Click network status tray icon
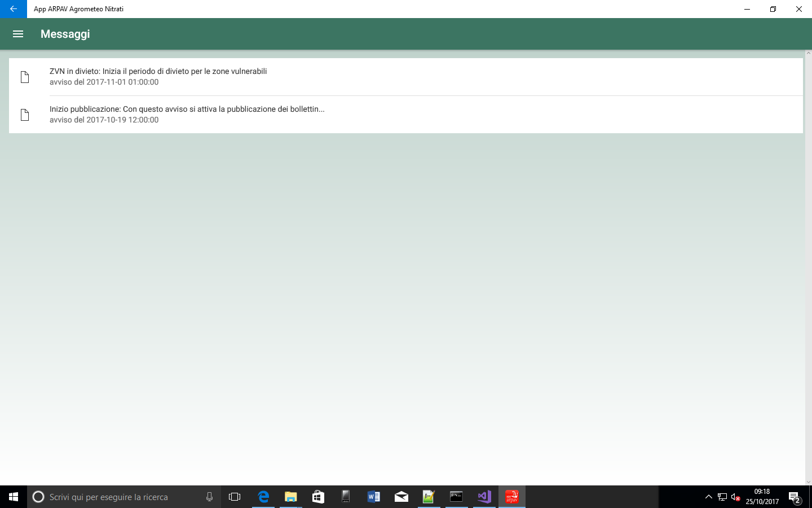The width and height of the screenshot is (812, 508). click(722, 497)
